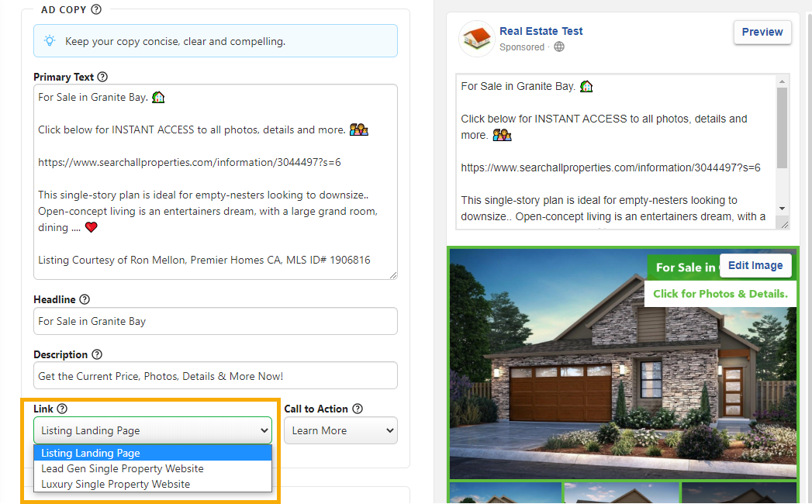Click the Real Estate Test house avatar
The image size is (812, 504).
click(476, 39)
